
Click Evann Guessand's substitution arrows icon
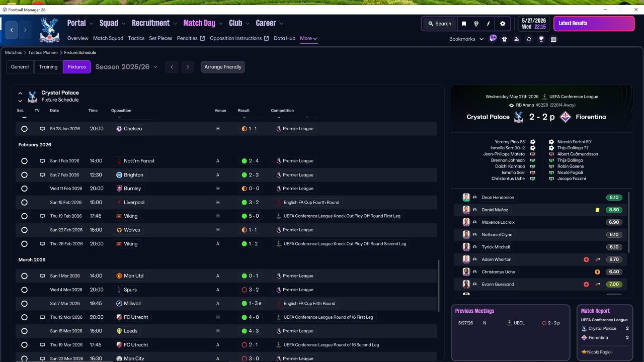click(598, 284)
